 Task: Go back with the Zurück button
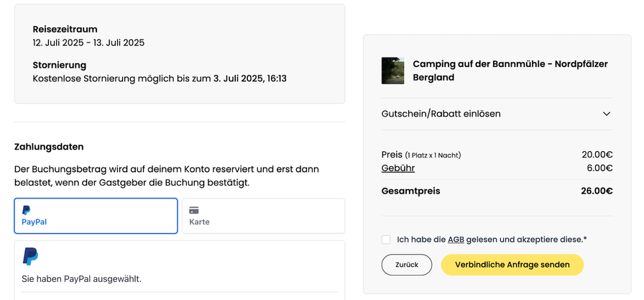407,265
